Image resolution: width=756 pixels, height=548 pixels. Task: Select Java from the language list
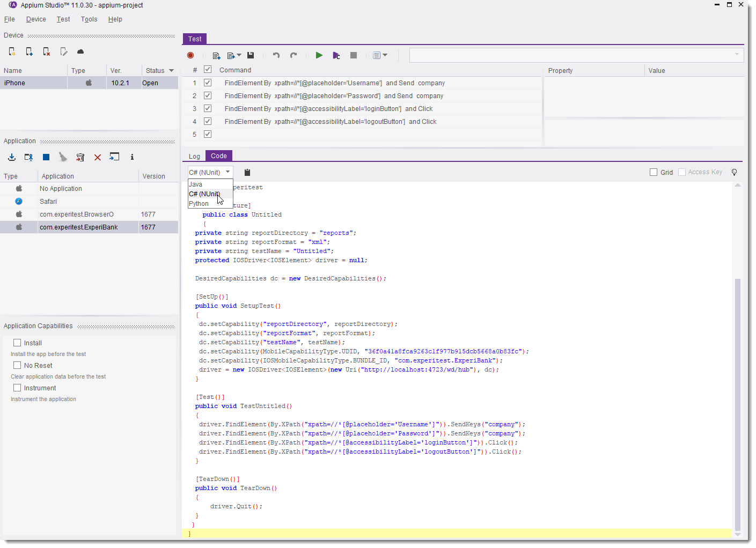210,184
